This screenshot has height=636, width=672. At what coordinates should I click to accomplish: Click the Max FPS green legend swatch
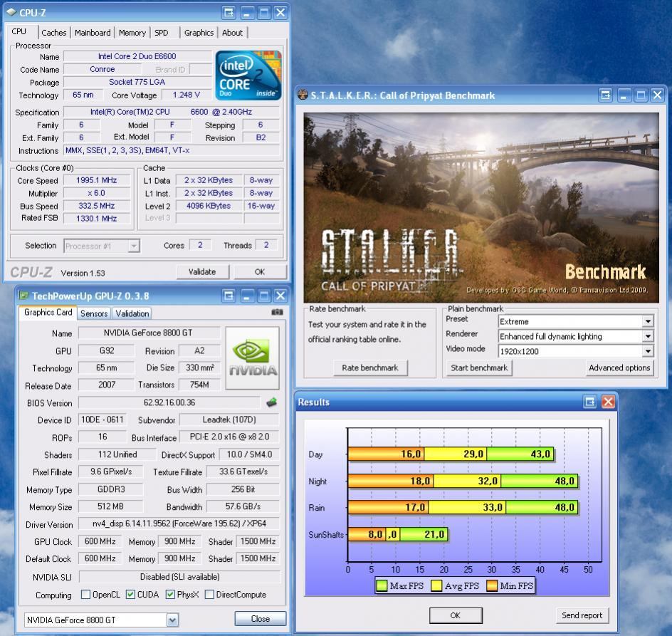(x=382, y=586)
